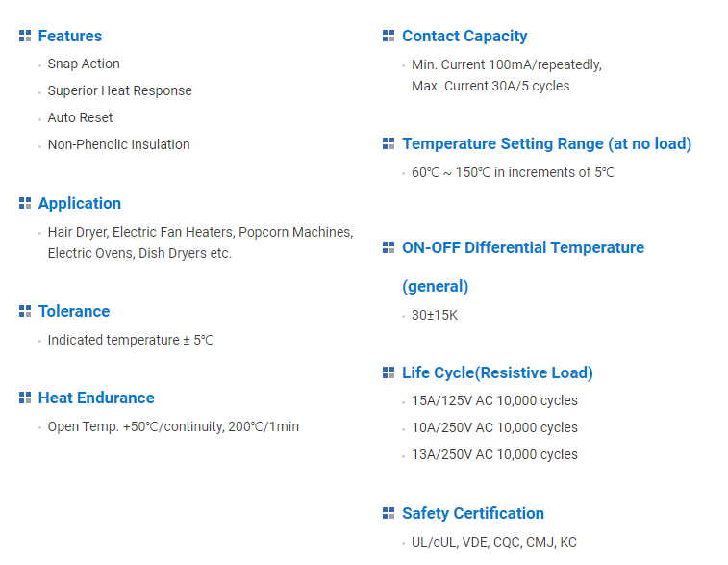Click the Non-Phenolic Insulation list item
The width and height of the screenshot is (728, 565).
(118, 144)
